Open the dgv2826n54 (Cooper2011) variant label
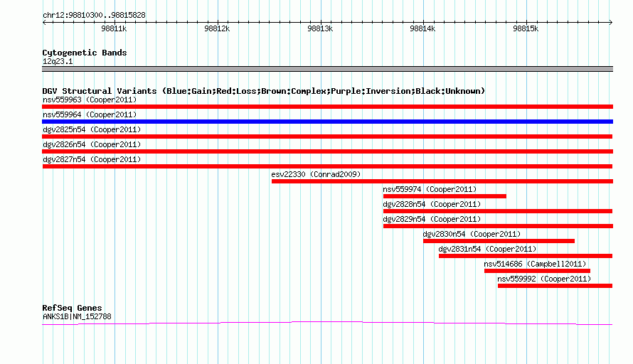This screenshot has height=364, width=633. (92, 144)
